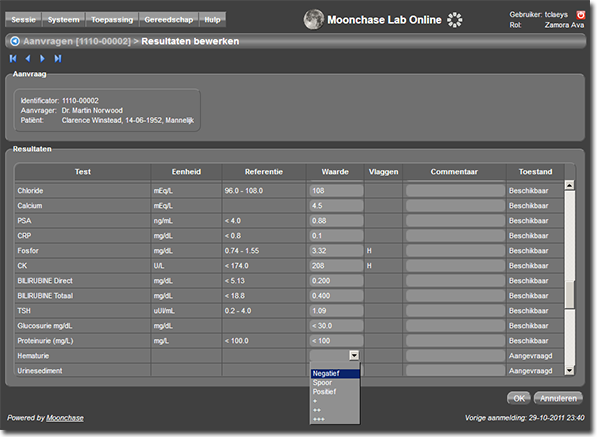Image resolution: width=600 pixels, height=437 pixels.
Task: Edit the Chloride value field 108
Action: pyautogui.click(x=336, y=191)
